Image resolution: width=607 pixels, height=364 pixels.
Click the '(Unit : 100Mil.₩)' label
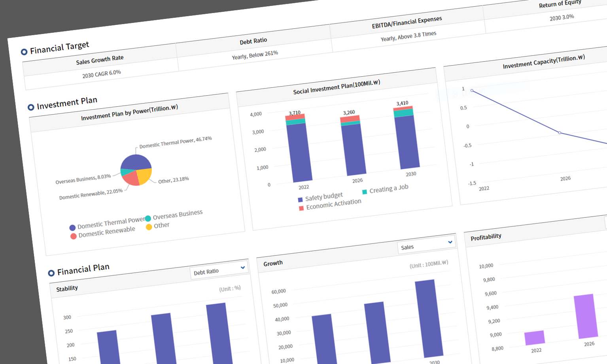pos(429,264)
